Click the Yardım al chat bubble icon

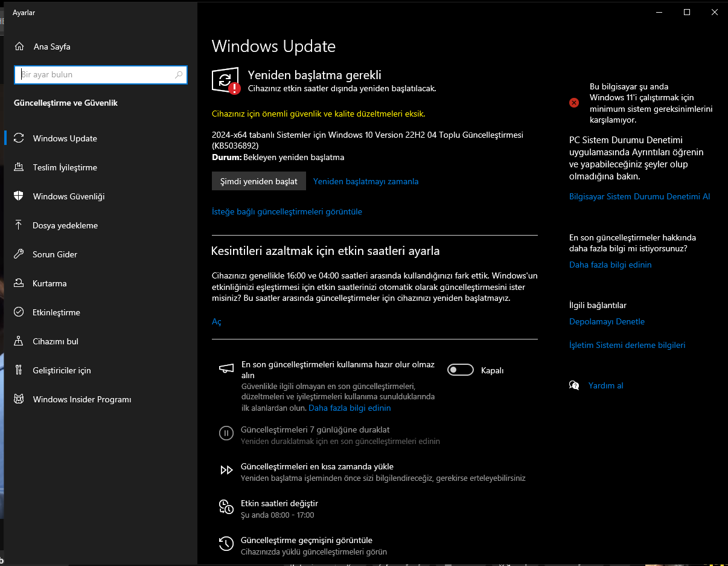pos(574,385)
